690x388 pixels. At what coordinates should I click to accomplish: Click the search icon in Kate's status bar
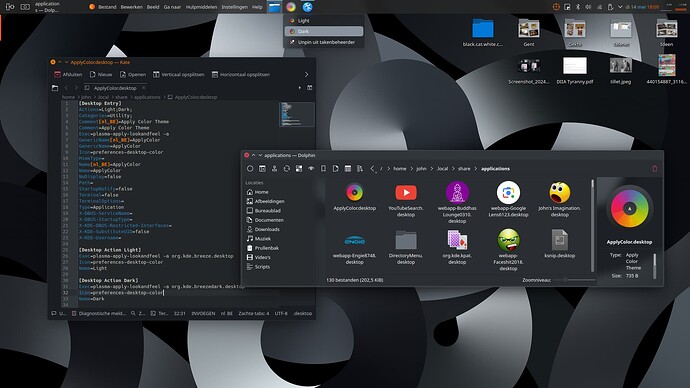[x=133, y=313]
